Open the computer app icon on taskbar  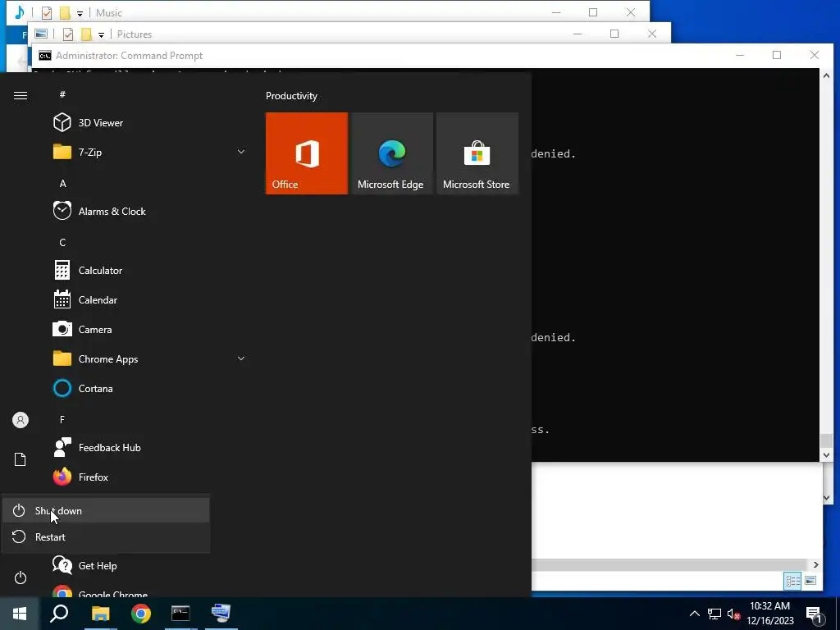[221, 614]
